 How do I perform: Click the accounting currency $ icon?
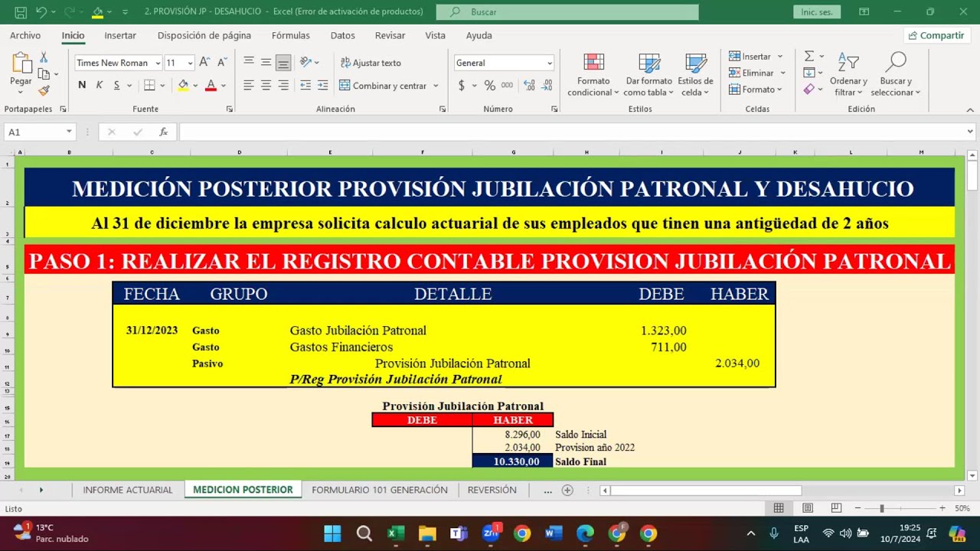(462, 86)
